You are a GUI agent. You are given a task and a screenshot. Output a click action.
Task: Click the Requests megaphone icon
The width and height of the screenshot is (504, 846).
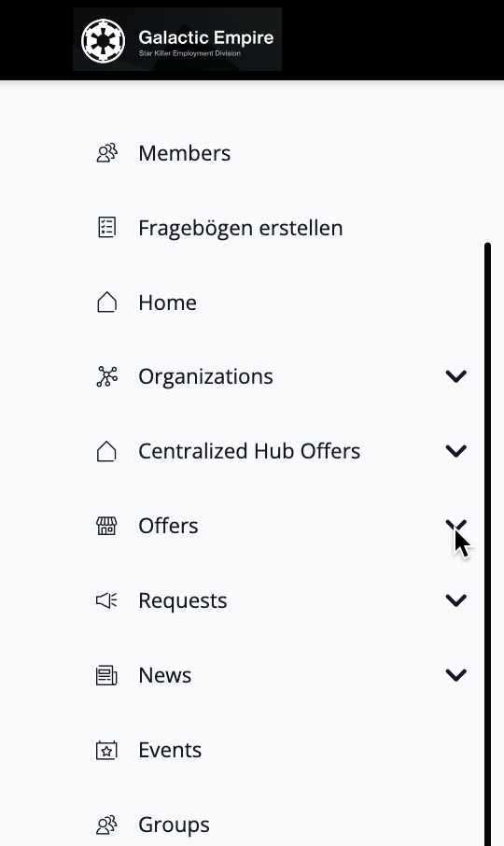pyautogui.click(x=106, y=600)
